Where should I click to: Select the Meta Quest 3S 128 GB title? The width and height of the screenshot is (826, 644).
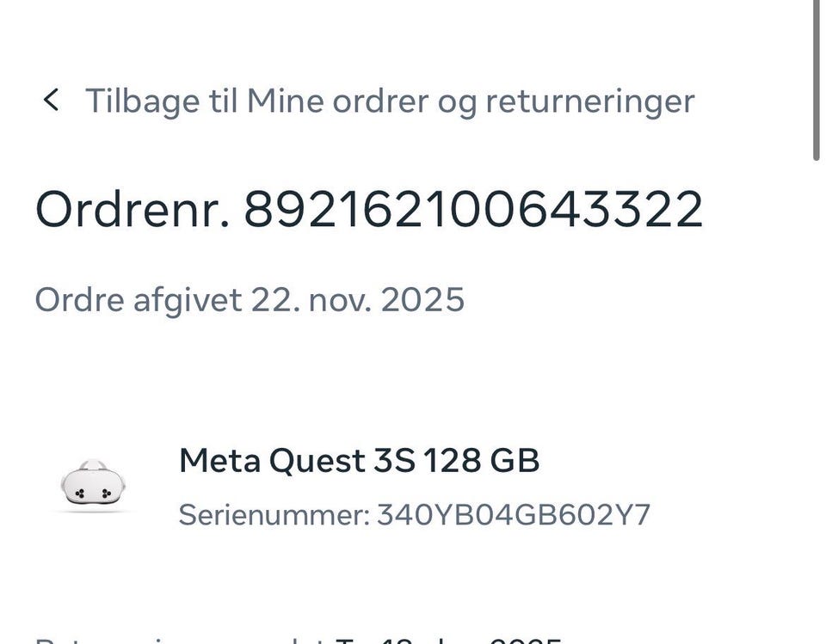click(x=359, y=461)
